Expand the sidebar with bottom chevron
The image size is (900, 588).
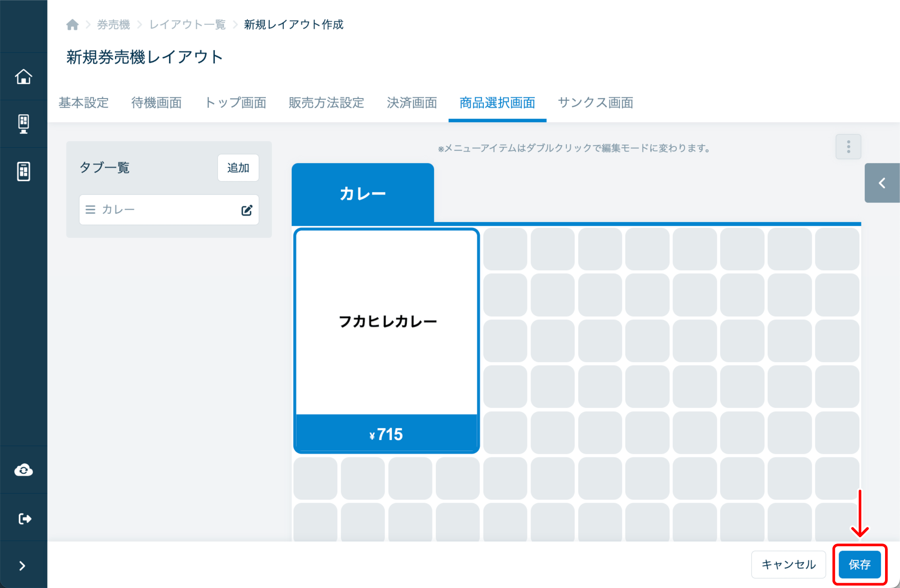22,566
